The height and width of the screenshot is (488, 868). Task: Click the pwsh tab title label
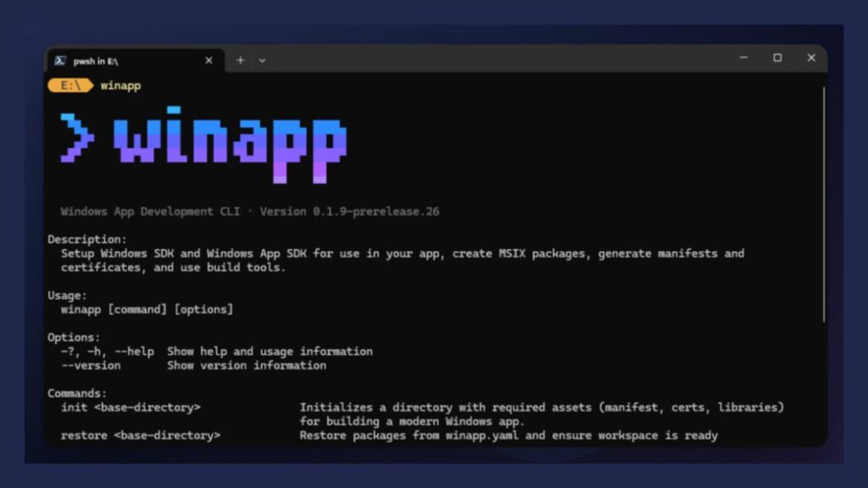(x=95, y=60)
